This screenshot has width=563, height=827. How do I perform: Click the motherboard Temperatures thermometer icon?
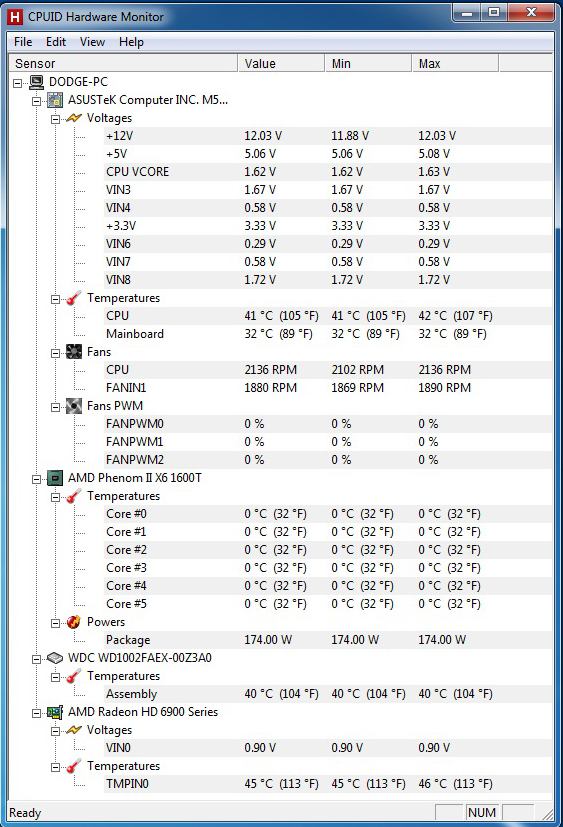pyautogui.click(x=74, y=298)
